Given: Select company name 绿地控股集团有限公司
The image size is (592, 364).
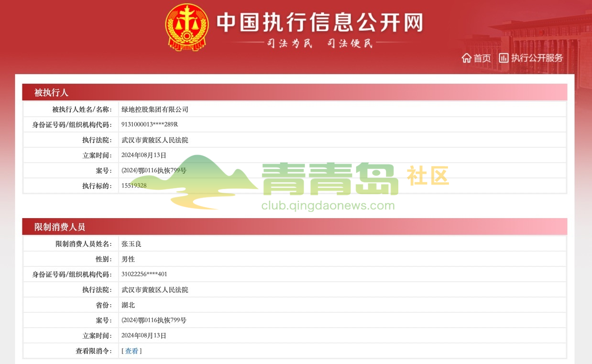Looking at the screenshot, I should tap(155, 110).
